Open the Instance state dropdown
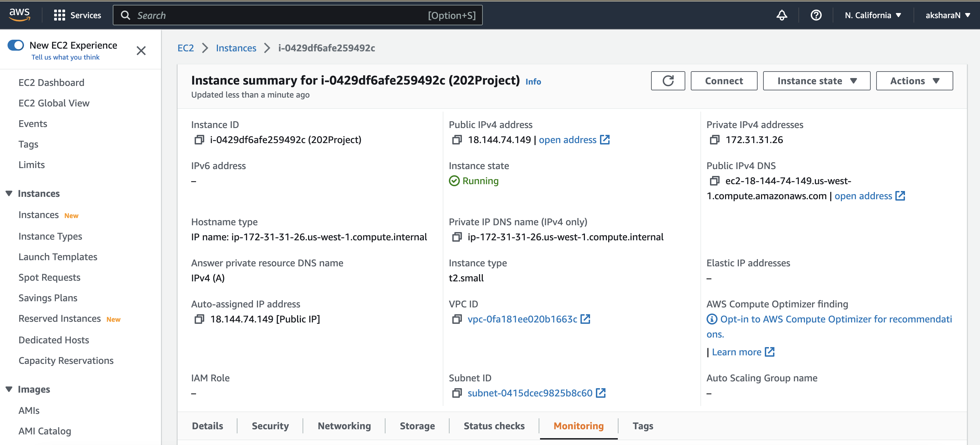 (817, 80)
